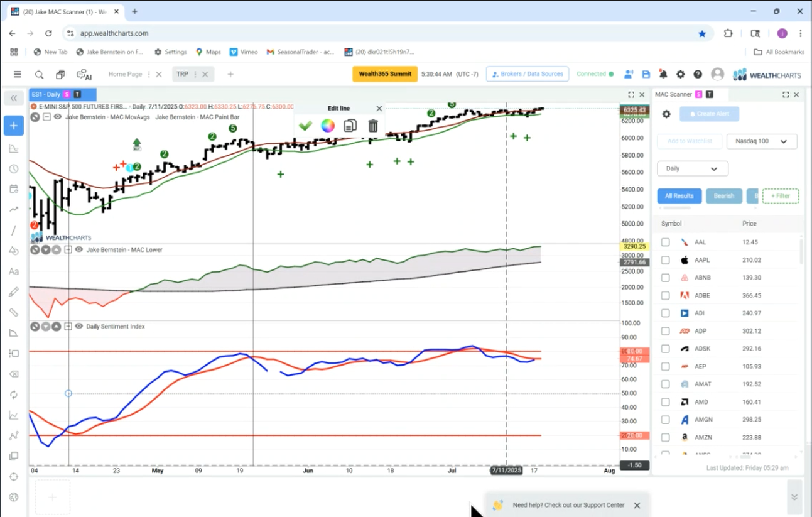Image resolution: width=812 pixels, height=517 pixels.
Task: Click the + Filter button
Action: click(x=781, y=196)
